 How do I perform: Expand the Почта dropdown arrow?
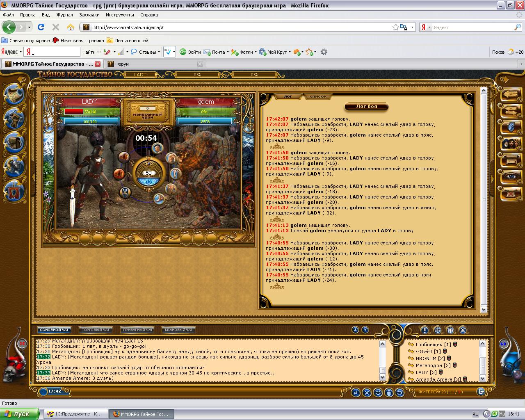[228, 52]
